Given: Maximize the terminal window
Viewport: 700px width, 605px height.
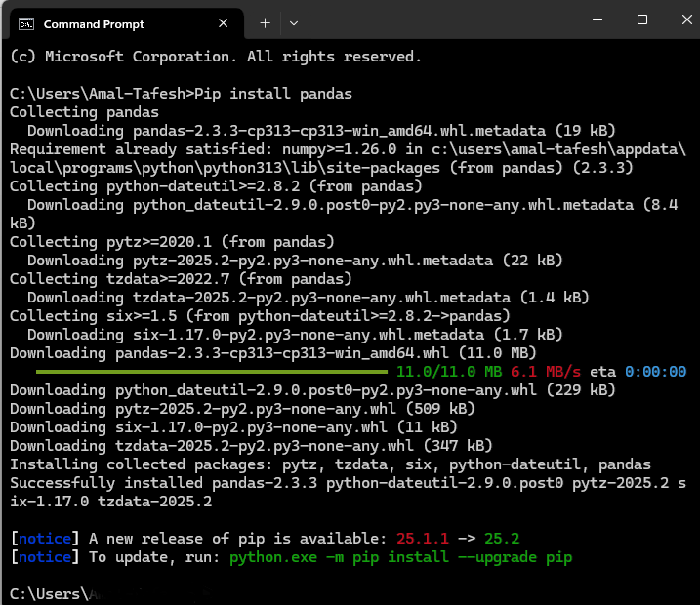Looking at the screenshot, I should pos(641,20).
